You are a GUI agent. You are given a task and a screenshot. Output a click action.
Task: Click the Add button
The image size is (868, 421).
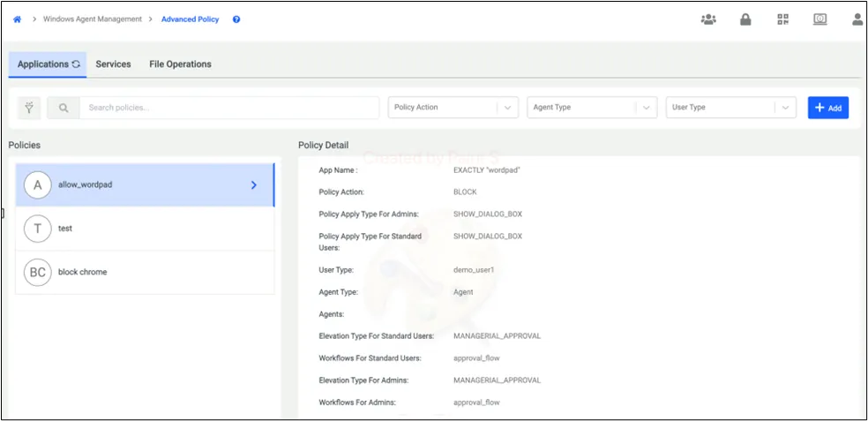[x=828, y=108]
